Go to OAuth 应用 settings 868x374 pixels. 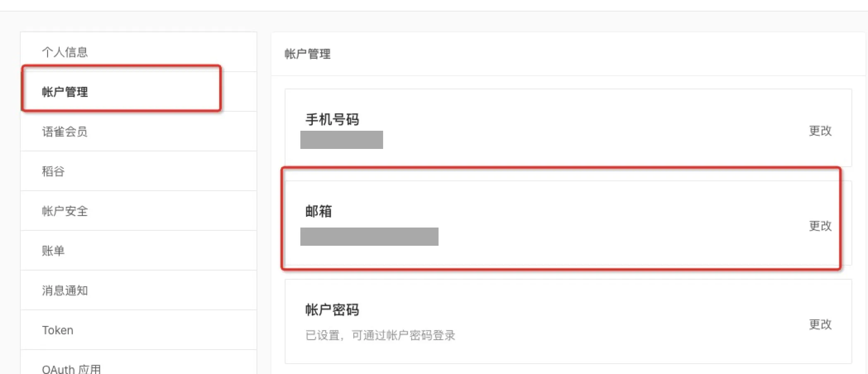[x=72, y=368]
